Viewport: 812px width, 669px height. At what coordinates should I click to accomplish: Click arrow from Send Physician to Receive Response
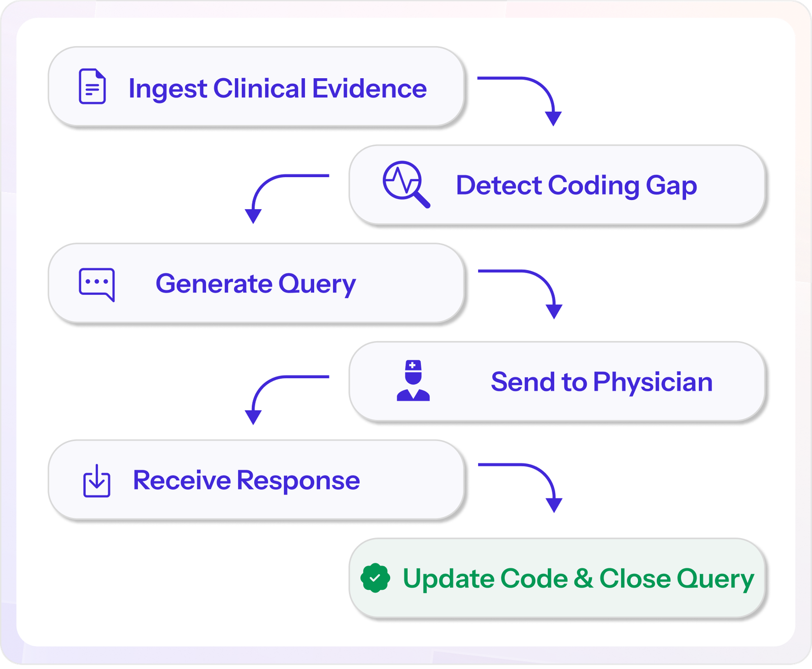pos(287,399)
